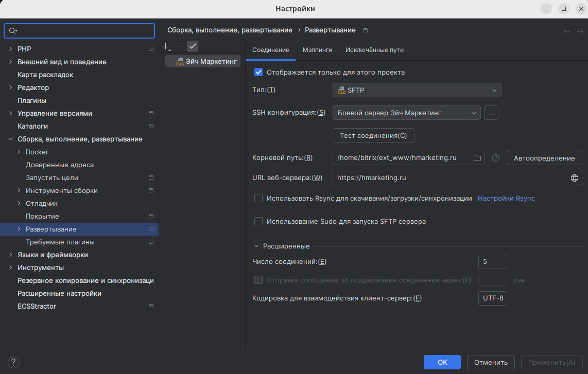The image size is (588, 374).
Task: Click the set-as-default checkmark icon
Action: pyautogui.click(x=193, y=46)
